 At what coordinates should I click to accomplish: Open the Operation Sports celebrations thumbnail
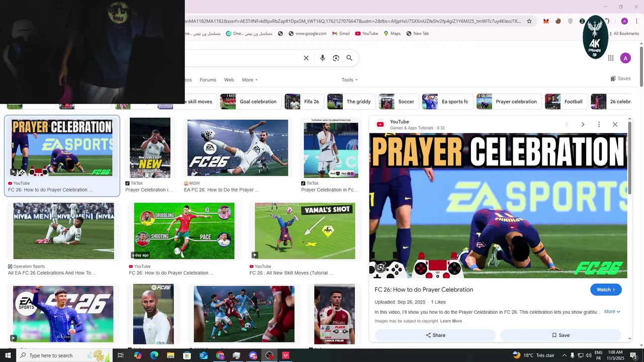coord(63,231)
